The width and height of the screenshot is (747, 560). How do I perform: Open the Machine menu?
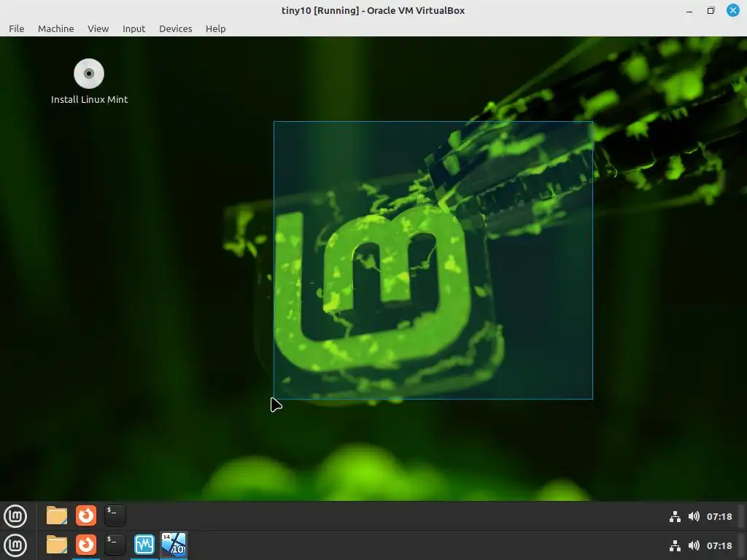coord(55,28)
